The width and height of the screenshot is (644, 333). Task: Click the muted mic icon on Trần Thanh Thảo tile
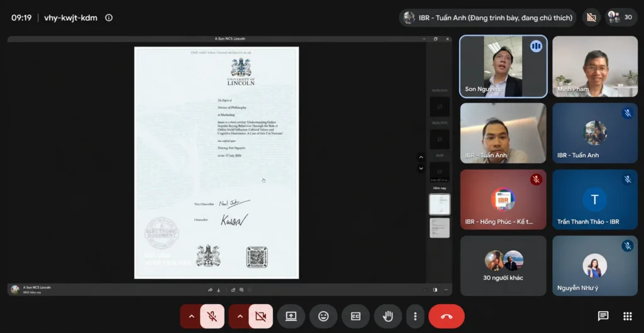coord(627,179)
